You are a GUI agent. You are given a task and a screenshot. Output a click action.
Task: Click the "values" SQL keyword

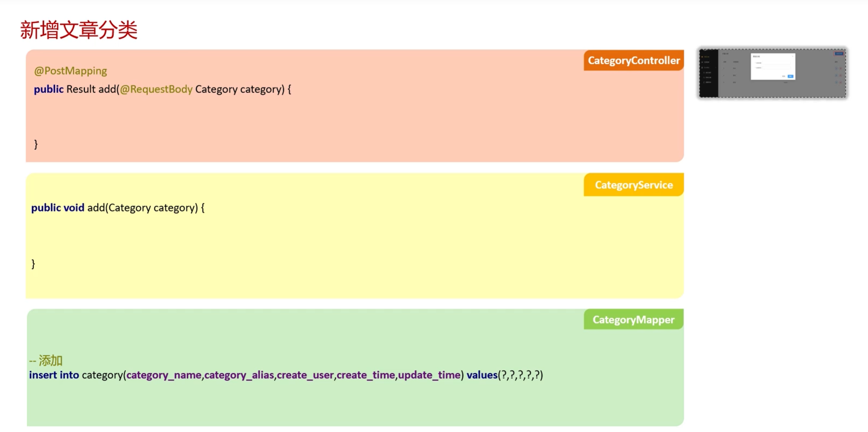pyautogui.click(x=482, y=375)
